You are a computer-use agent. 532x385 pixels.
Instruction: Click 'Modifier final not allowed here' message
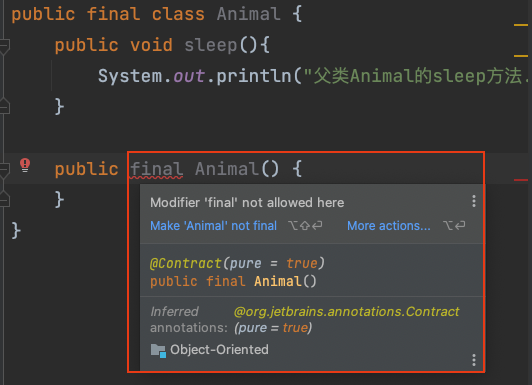tap(247, 203)
